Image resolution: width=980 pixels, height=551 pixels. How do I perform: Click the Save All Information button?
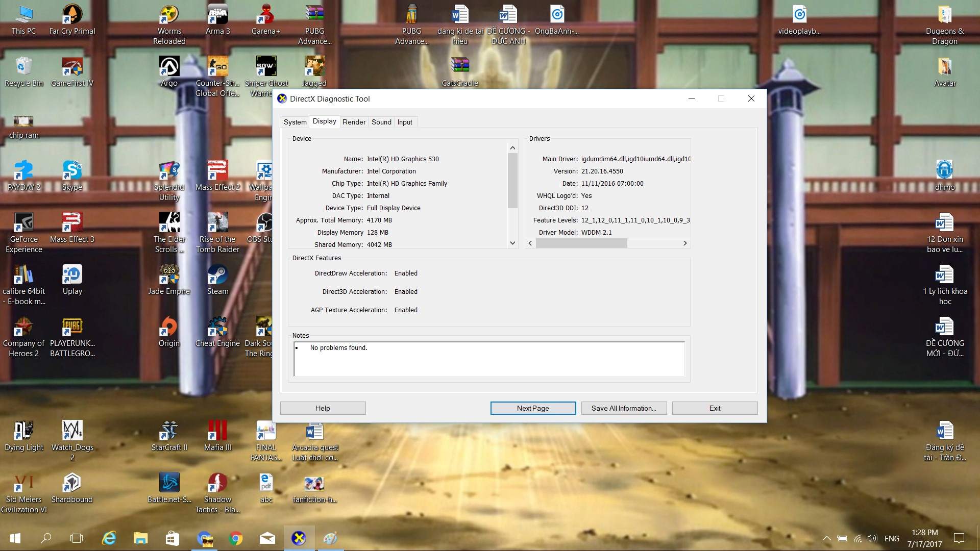point(624,408)
